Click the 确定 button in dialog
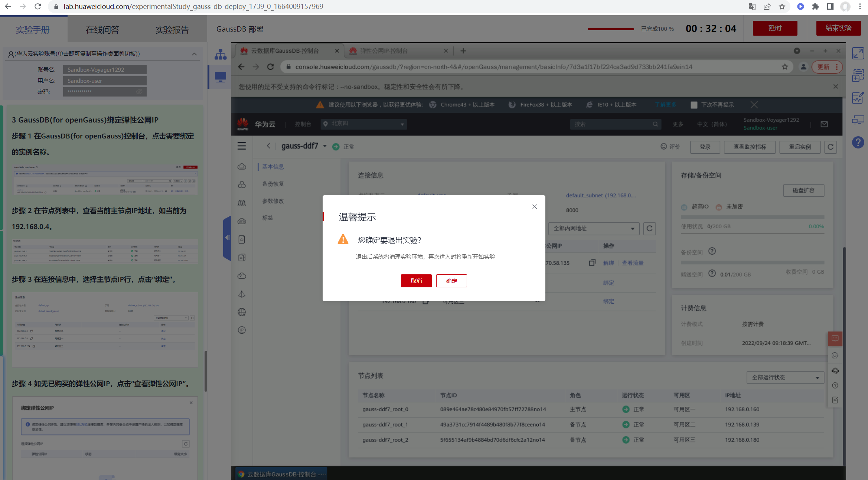Screen dimensions: 868x480 pos(451,281)
